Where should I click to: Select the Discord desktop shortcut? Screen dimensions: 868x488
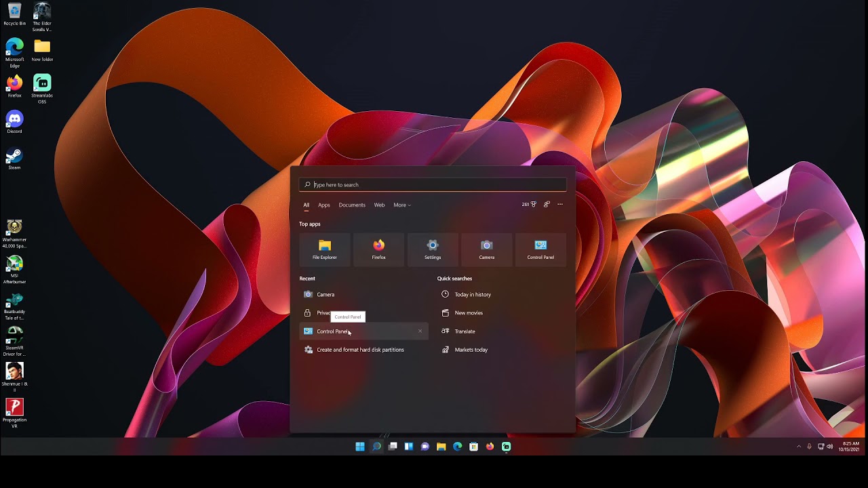point(14,123)
